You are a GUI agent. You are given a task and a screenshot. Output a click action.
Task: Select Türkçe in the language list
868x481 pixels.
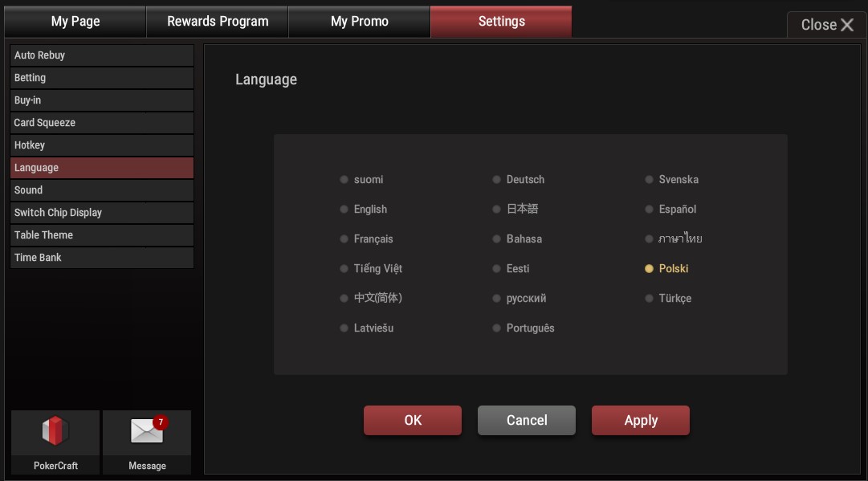click(x=650, y=299)
